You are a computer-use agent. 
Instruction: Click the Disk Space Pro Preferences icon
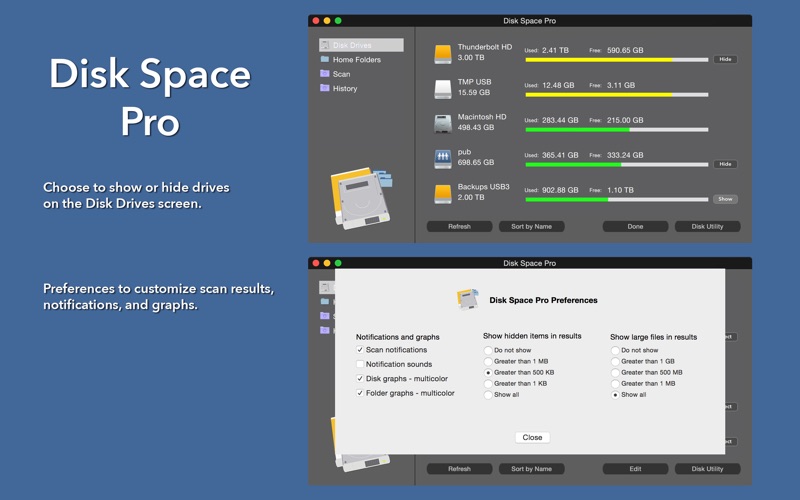click(467, 299)
